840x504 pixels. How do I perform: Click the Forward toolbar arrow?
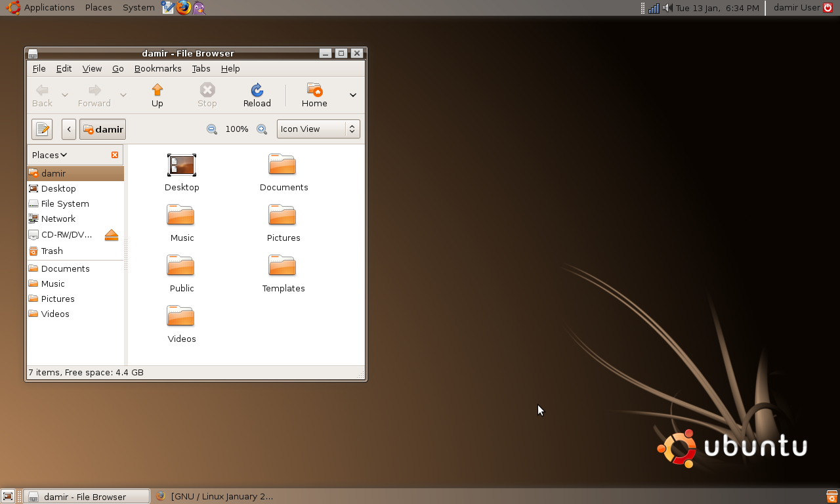tap(94, 90)
